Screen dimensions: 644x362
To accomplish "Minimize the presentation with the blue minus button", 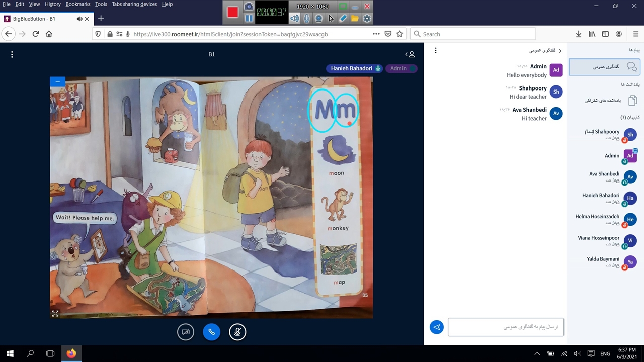I will 57,81.
